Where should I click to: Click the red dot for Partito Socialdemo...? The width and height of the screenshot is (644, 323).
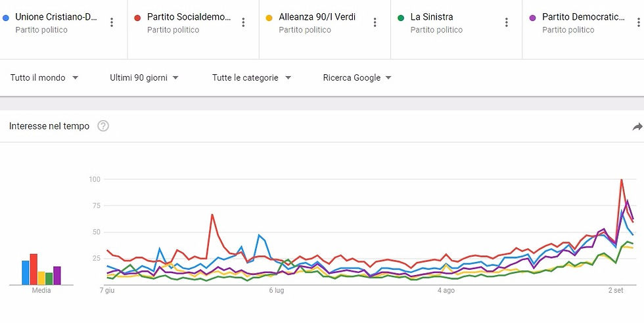coord(138,18)
